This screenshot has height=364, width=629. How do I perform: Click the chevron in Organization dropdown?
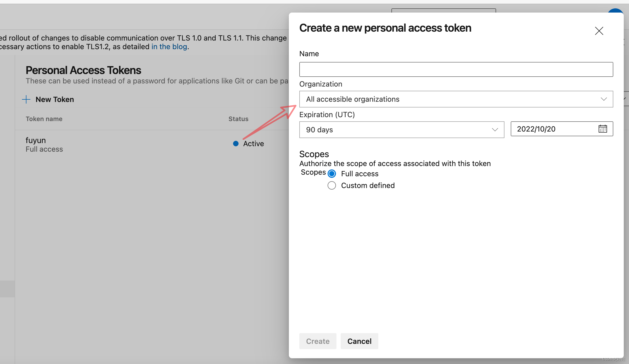tap(604, 99)
